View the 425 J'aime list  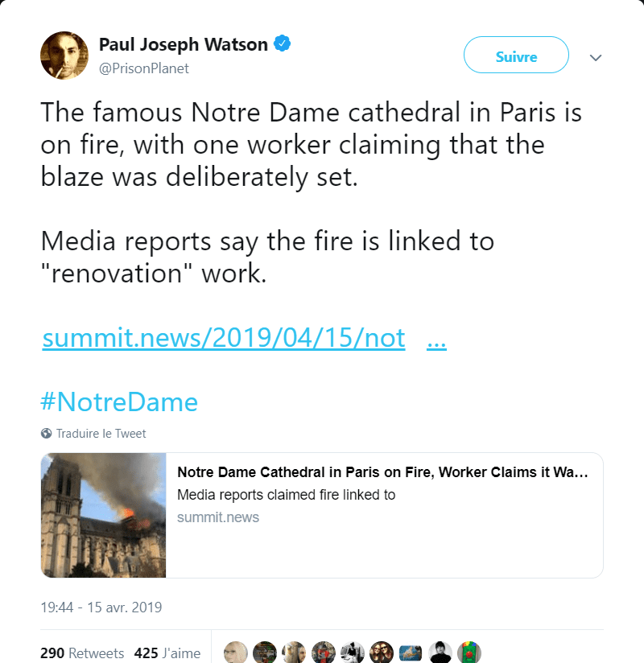pos(167,653)
